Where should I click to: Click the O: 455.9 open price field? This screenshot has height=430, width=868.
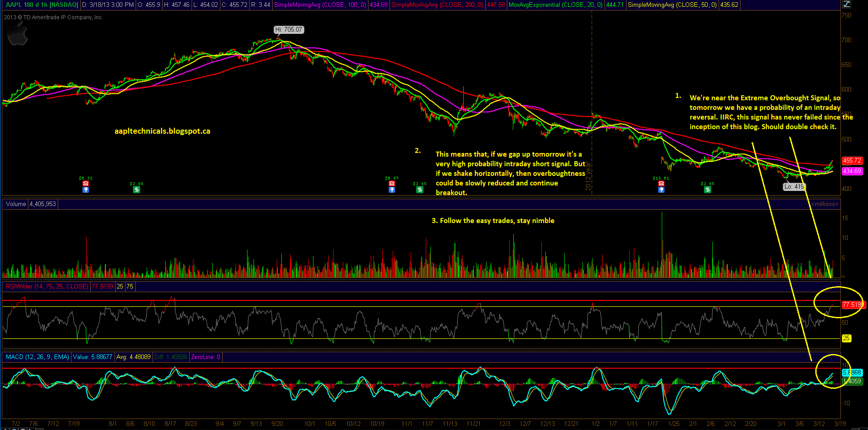(149, 5)
